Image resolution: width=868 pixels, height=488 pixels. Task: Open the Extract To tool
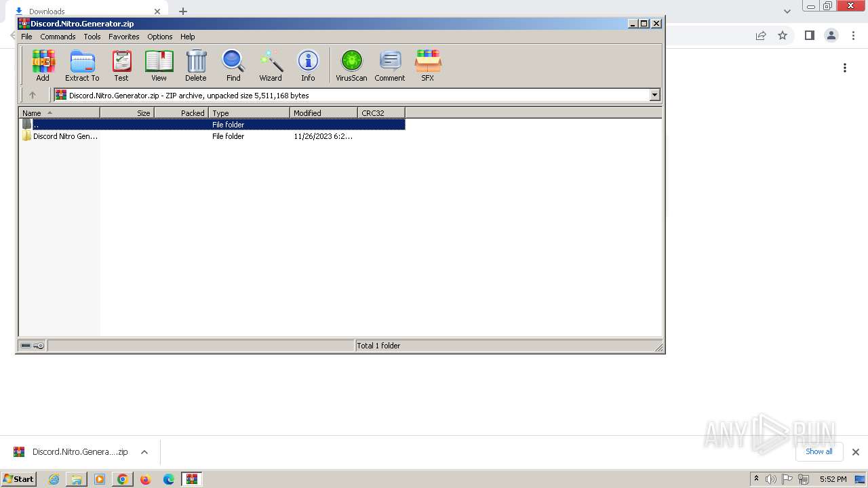pyautogui.click(x=82, y=65)
